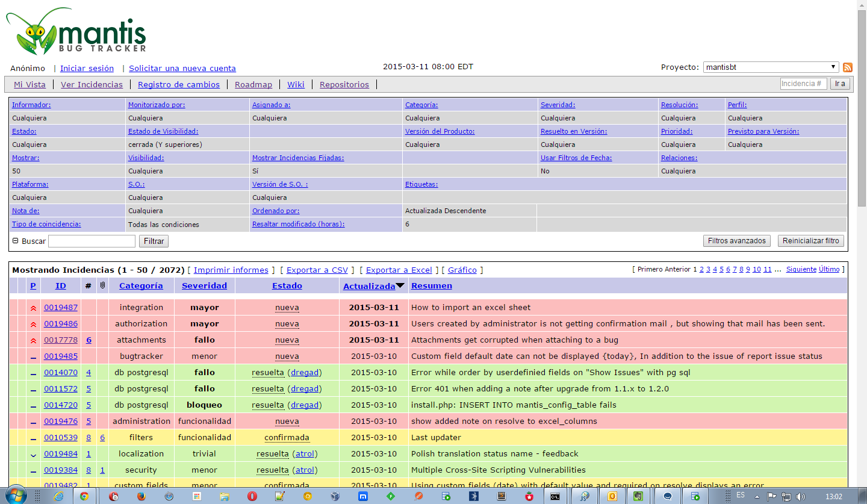Viewport: 867px width, 504px height.
Task: Open the Proyecto dropdown showing mantisbt
Action: tap(771, 67)
